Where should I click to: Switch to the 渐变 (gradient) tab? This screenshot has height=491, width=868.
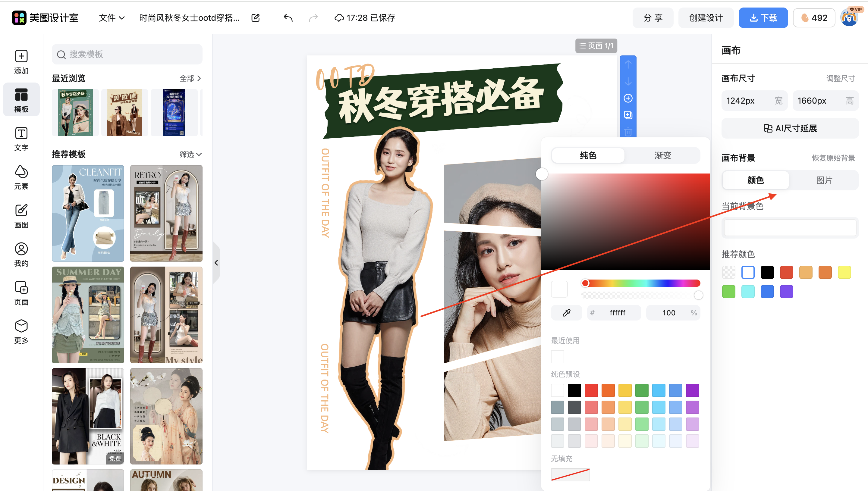click(662, 155)
